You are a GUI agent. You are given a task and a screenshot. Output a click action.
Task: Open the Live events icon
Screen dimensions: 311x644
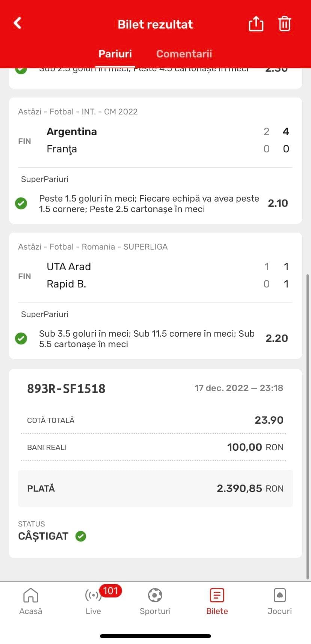pos(93,595)
